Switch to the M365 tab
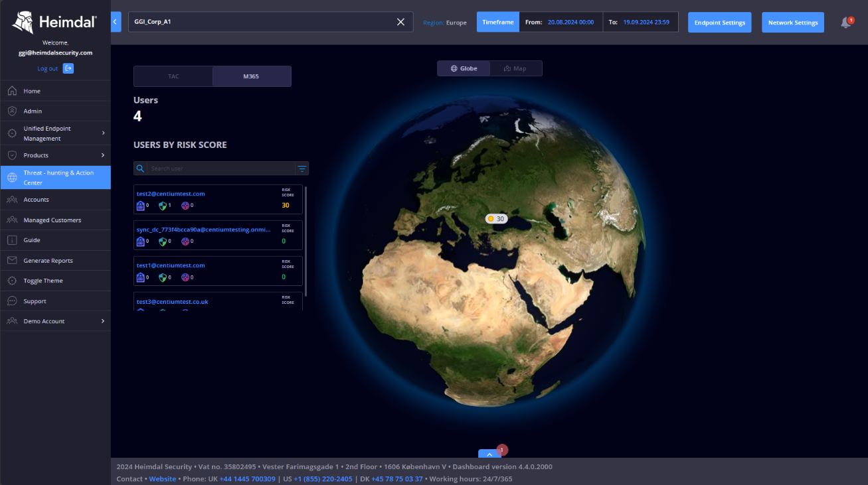Viewport: 868px width, 485px height. [x=252, y=76]
